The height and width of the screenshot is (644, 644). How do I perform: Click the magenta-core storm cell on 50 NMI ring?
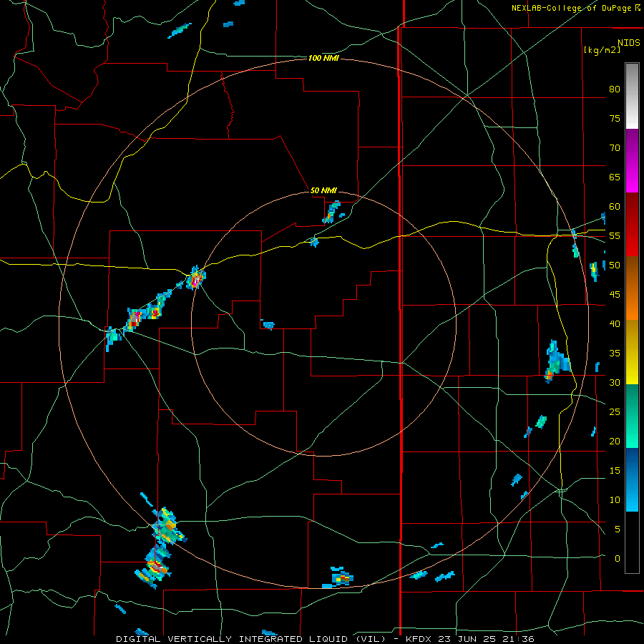196,279
